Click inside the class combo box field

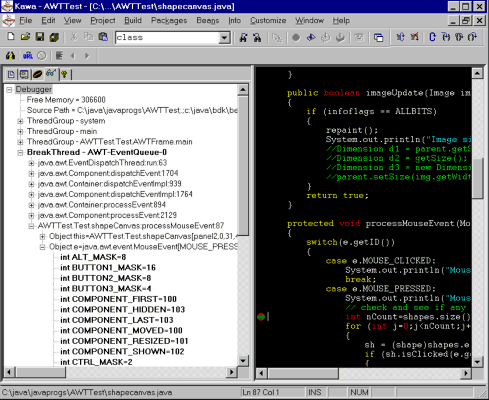(x=167, y=38)
